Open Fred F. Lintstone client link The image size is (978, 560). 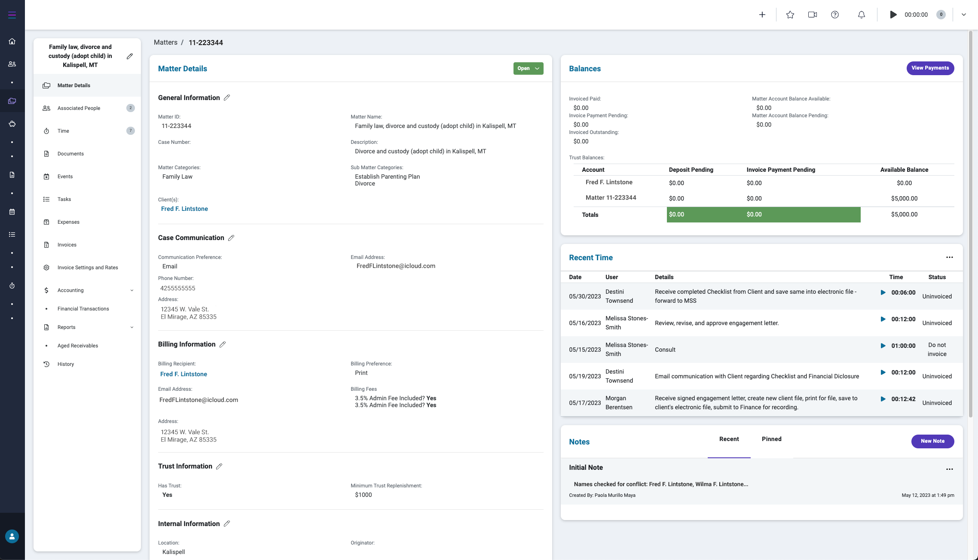click(x=184, y=209)
